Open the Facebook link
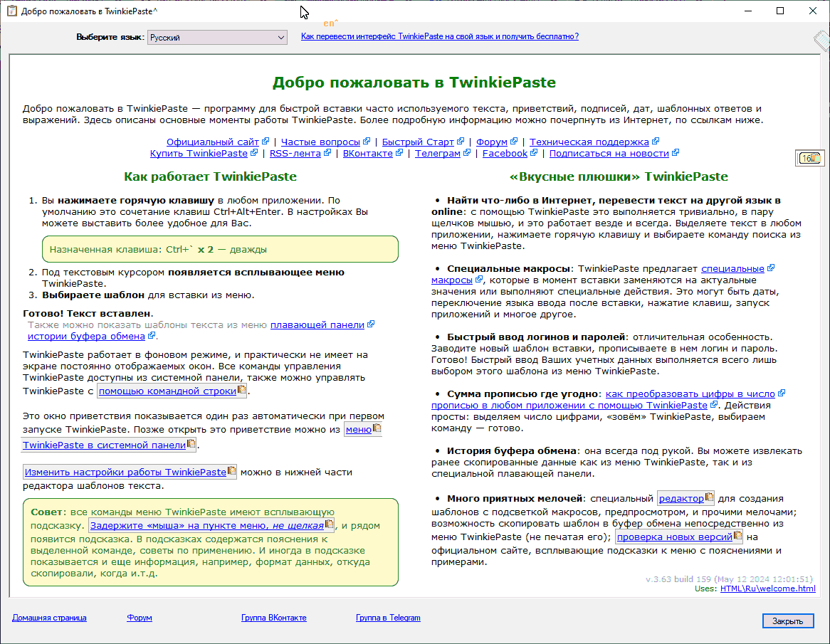830x644 pixels. pos(505,153)
